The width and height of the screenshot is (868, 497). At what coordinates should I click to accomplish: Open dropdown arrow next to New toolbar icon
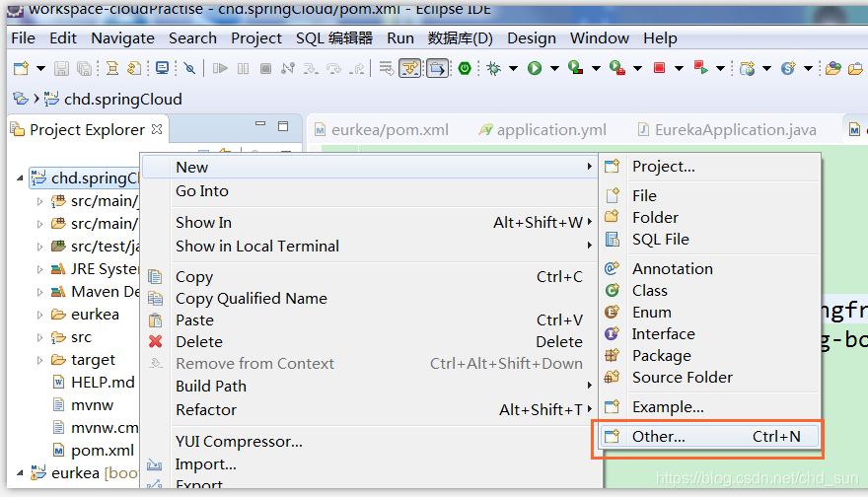pyautogui.click(x=40, y=69)
